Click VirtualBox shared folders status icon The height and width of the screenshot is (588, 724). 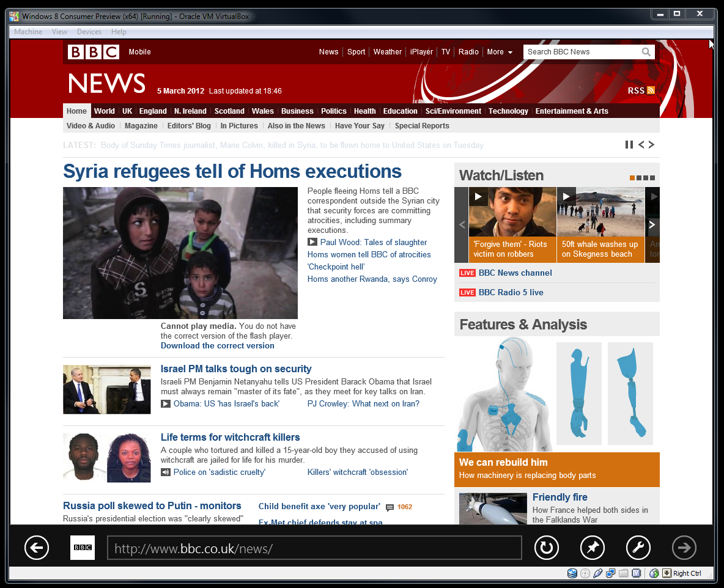623,573
